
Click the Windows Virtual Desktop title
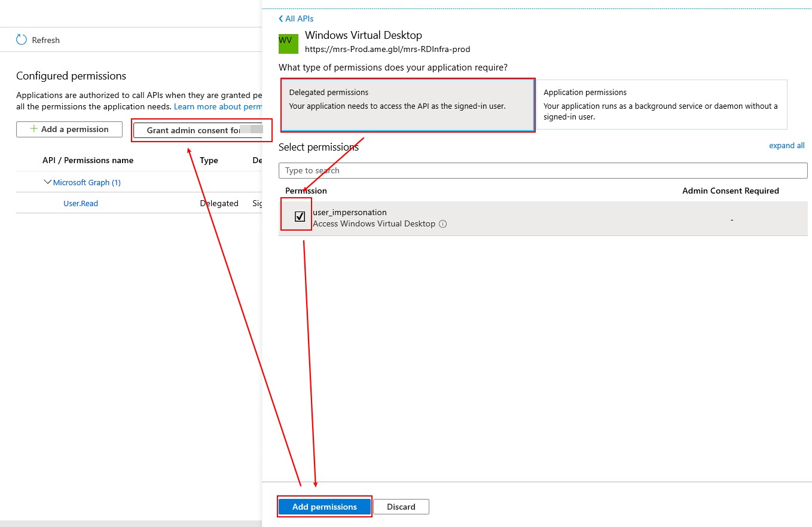pyautogui.click(x=364, y=35)
